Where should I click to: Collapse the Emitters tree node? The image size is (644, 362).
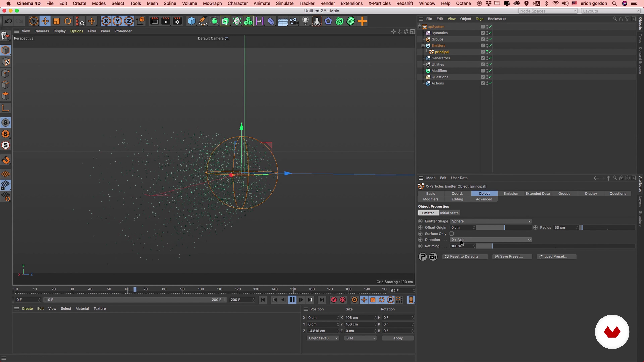(x=423, y=45)
